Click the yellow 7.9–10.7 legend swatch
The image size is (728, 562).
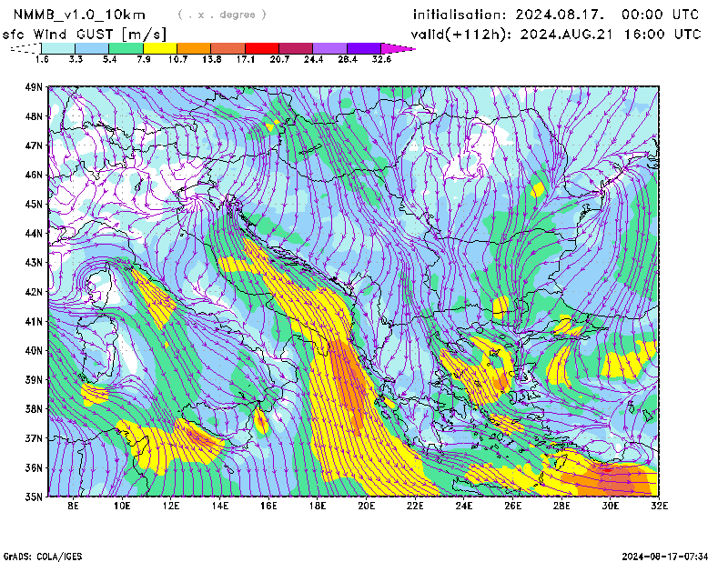pos(160,47)
